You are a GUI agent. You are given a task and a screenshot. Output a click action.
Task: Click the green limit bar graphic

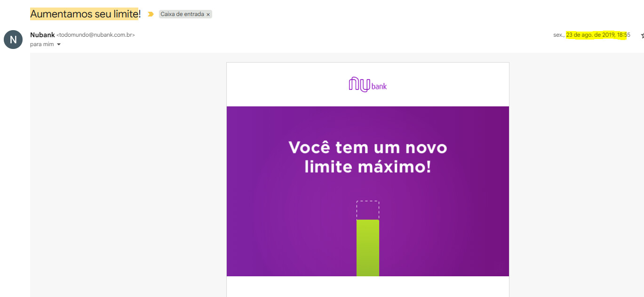(367, 248)
